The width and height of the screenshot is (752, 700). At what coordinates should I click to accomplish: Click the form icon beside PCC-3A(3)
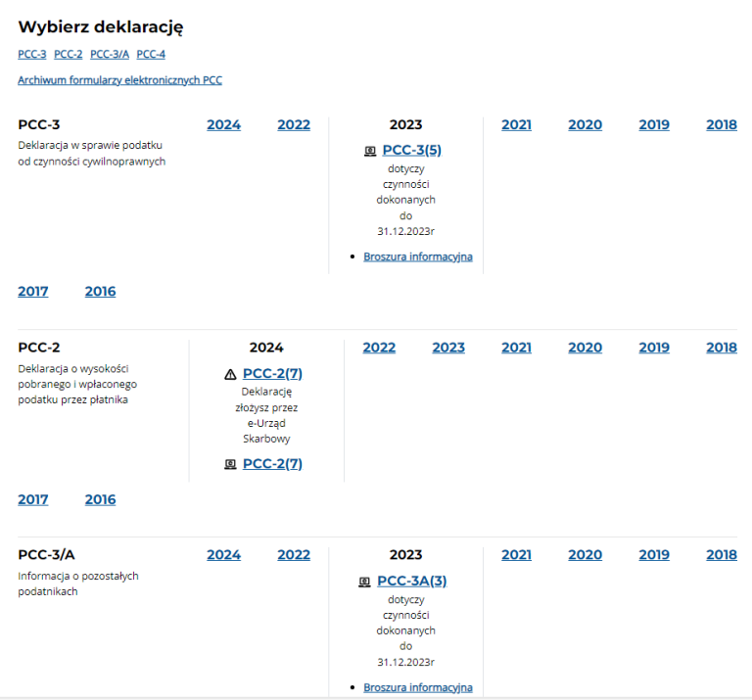point(365,582)
